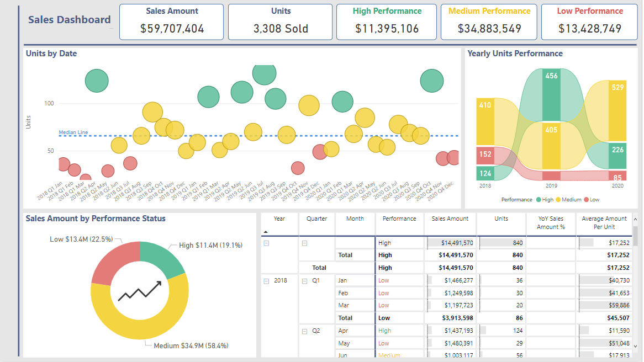Viewport: 644px width, 362px height.
Task: Click the Sales Amount by Performance Status title
Action: coord(96,219)
